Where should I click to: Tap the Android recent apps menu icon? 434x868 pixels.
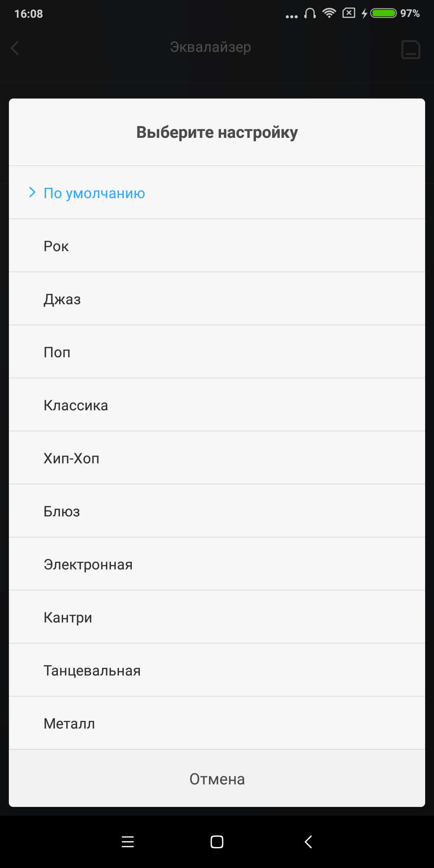[x=128, y=841]
